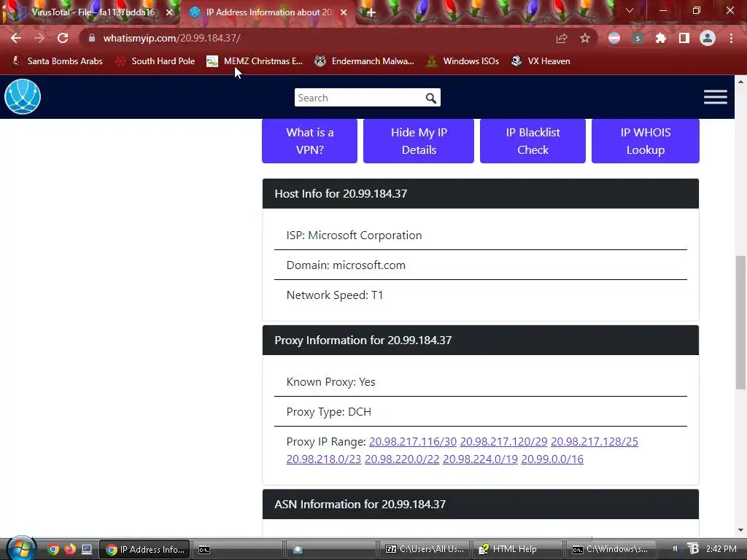
Task: Click the scrollbar down arrow
Action: [x=740, y=530]
